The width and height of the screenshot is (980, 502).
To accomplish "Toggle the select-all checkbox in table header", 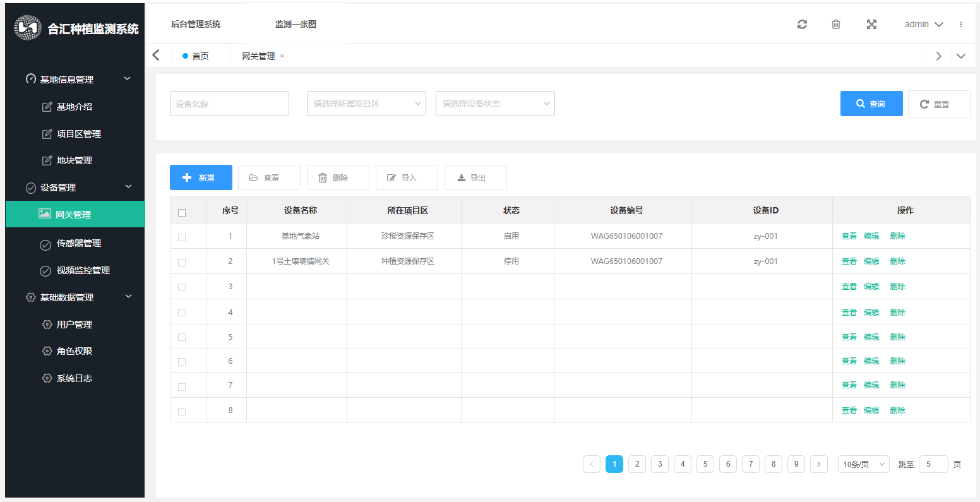I will tap(182, 213).
